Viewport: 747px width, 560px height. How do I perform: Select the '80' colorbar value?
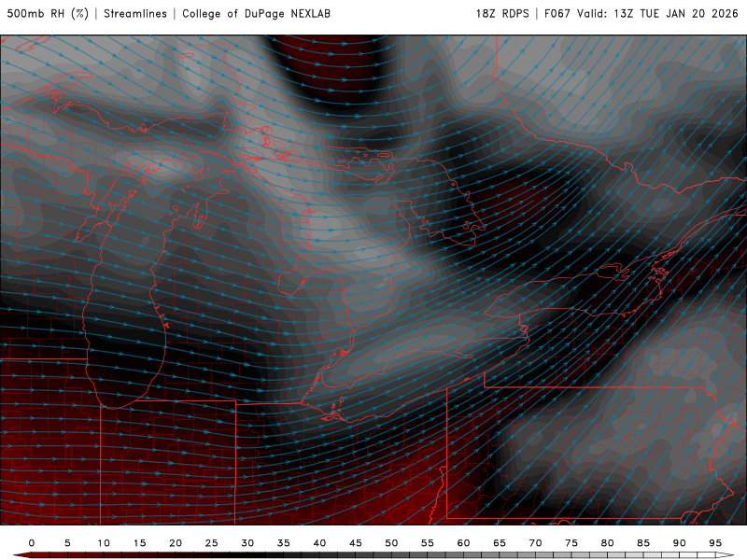608,543
